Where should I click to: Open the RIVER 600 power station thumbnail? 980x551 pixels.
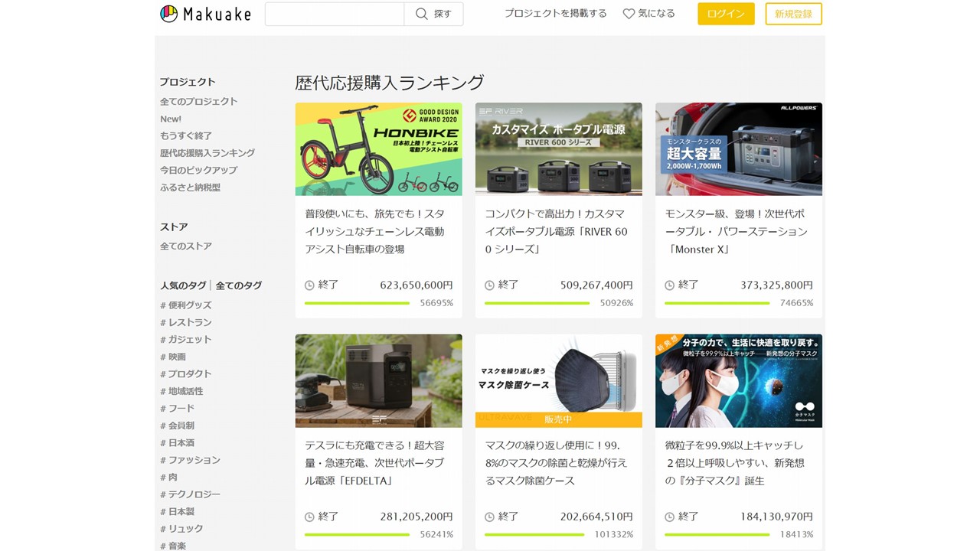(559, 149)
